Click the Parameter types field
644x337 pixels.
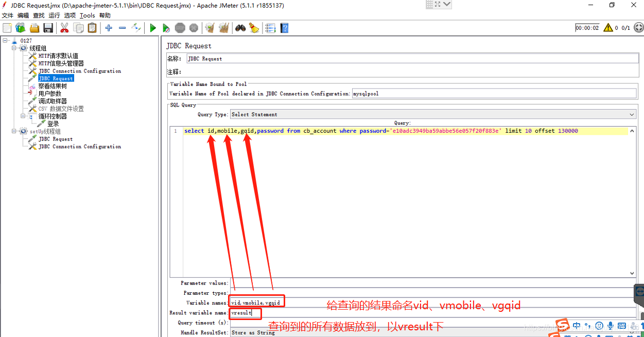[433, 293]
